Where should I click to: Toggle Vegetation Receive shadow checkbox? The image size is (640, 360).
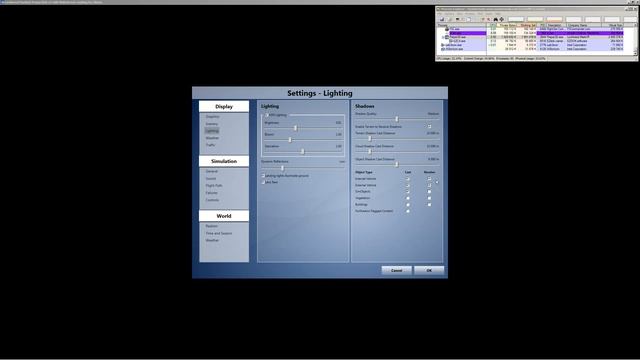point(429,198)
